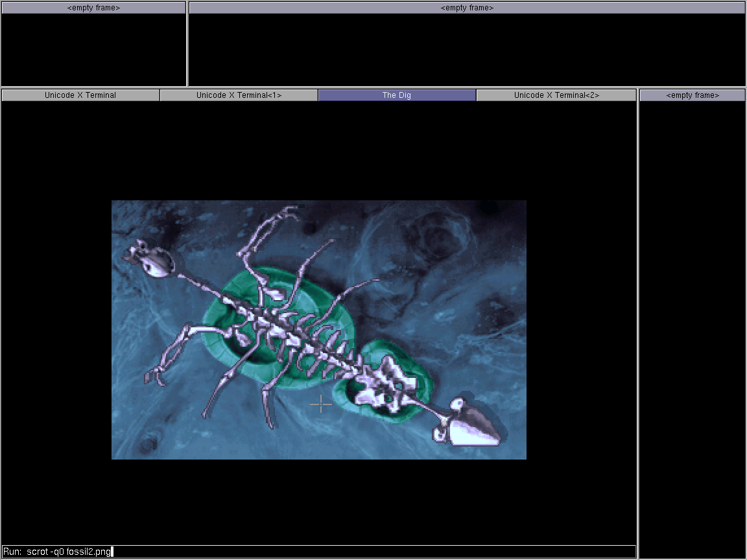Focus the right-side empty frame title
Image resolution: width=747 pixels, height=560 pixels.
tap(693, 95)
